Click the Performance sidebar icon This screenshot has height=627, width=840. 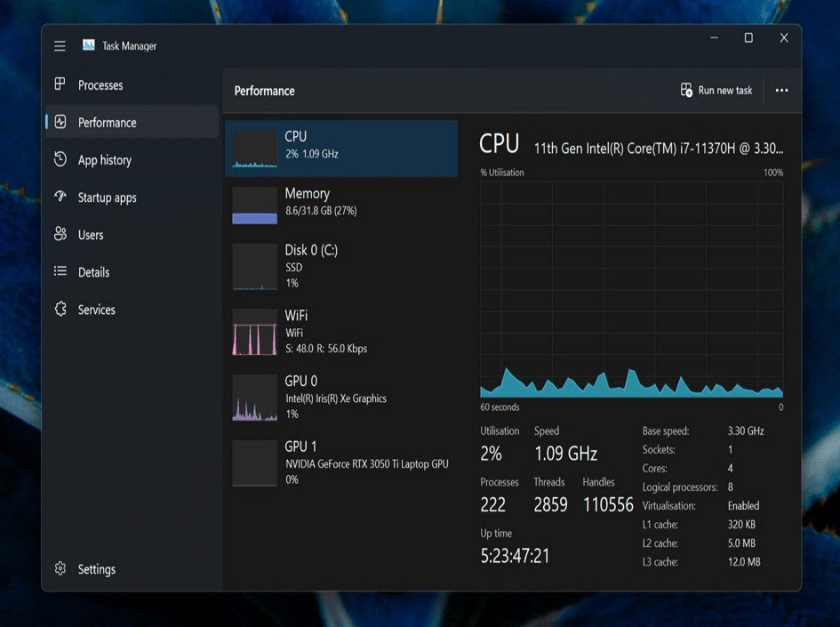pos(60,122)
